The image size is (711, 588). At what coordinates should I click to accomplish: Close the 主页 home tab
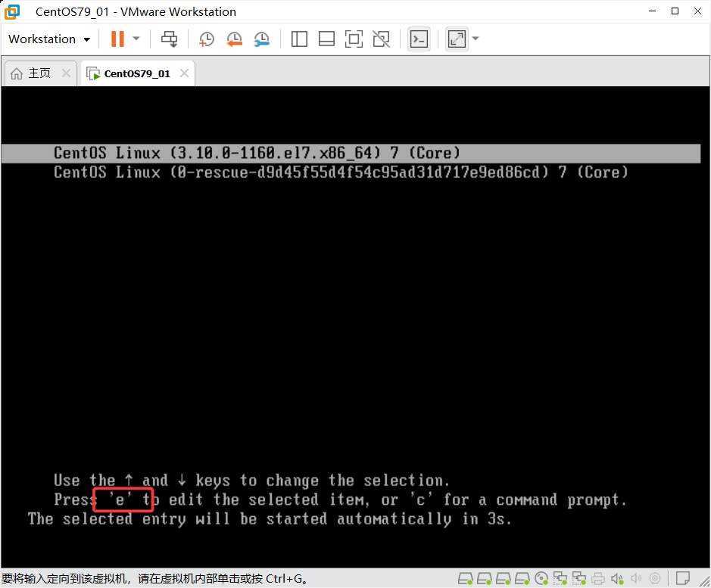tap(66, 73)
